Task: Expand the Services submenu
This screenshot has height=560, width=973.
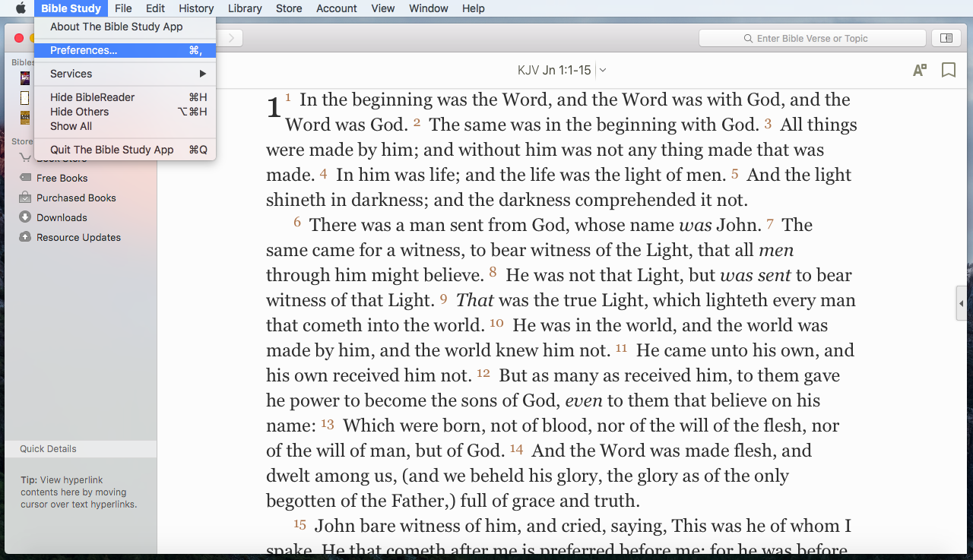Action: point(125,74)
